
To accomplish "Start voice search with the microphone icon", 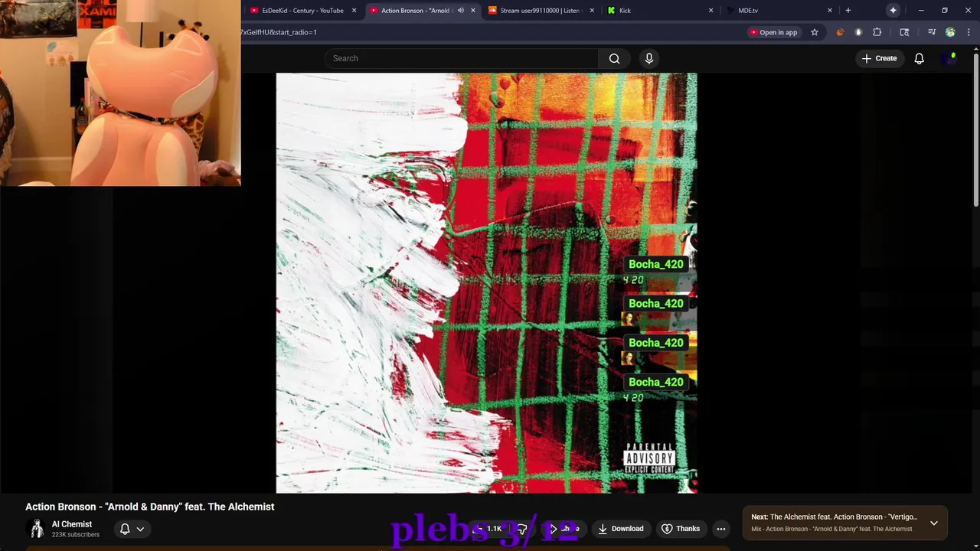I will pos(649,58).
